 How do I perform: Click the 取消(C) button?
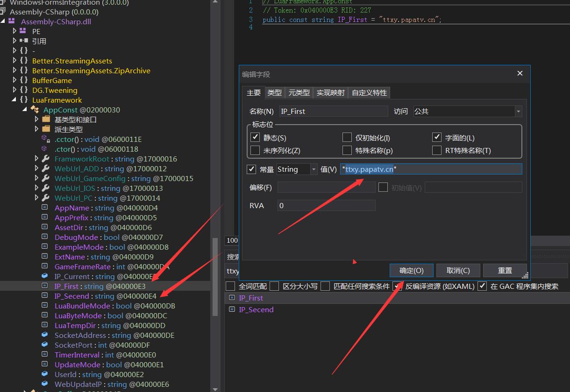point(457,271)
